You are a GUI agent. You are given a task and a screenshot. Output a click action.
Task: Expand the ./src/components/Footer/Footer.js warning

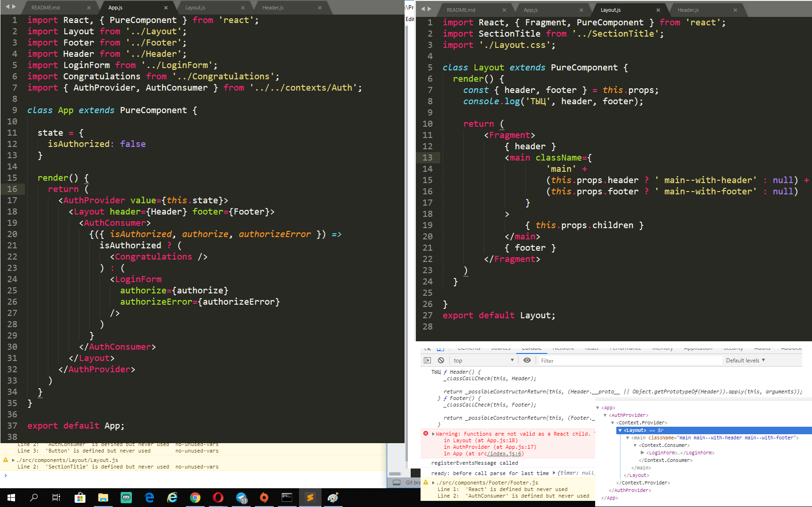coord(433,483)
